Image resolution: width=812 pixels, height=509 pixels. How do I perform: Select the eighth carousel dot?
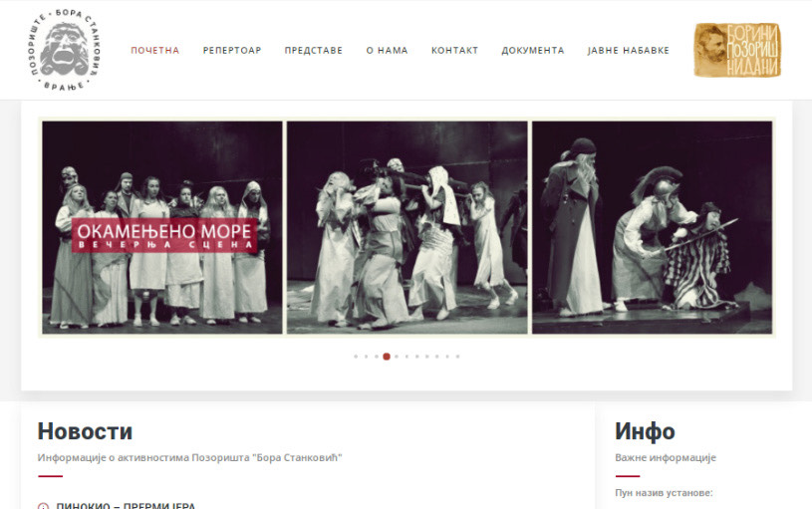pyautogui.click(x=427, y=357)
